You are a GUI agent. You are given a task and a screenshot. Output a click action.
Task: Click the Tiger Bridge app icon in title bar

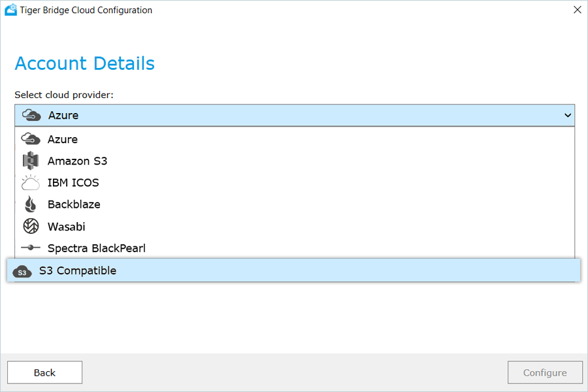click(x=10, y=10)
